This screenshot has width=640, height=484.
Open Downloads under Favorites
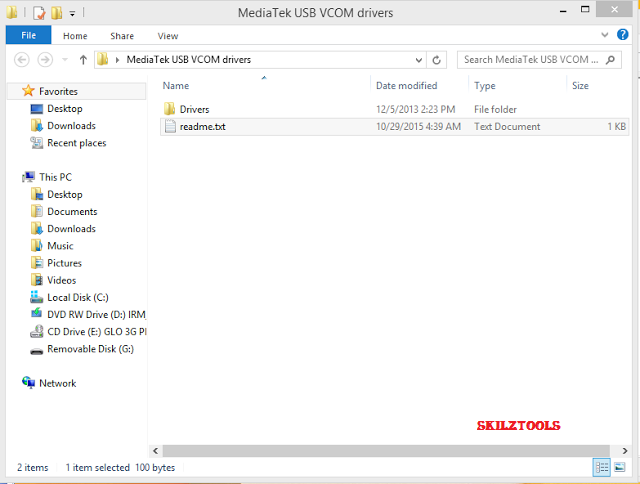[x=71, y=126]
